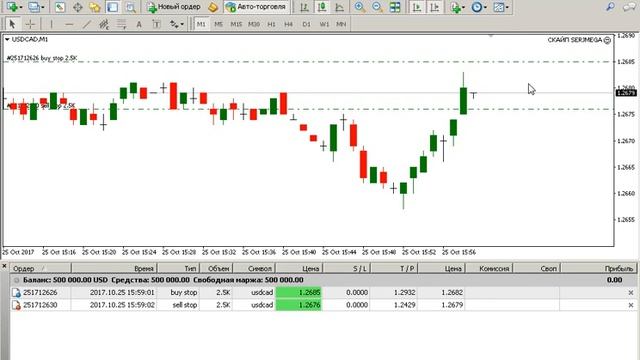The width and height of the screenshot is (640, 360).
Task: Pick the Fibonacci retracement tool
Action: (122, 24)
